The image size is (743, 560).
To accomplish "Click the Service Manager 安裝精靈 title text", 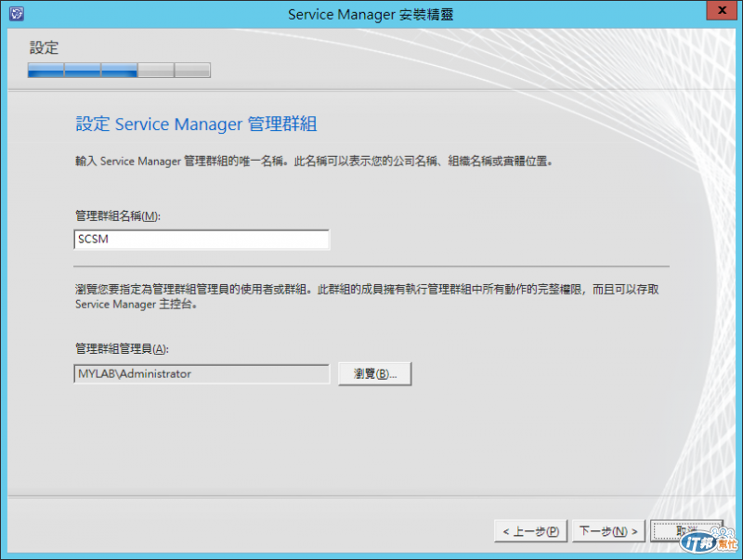I will [371, 14].
